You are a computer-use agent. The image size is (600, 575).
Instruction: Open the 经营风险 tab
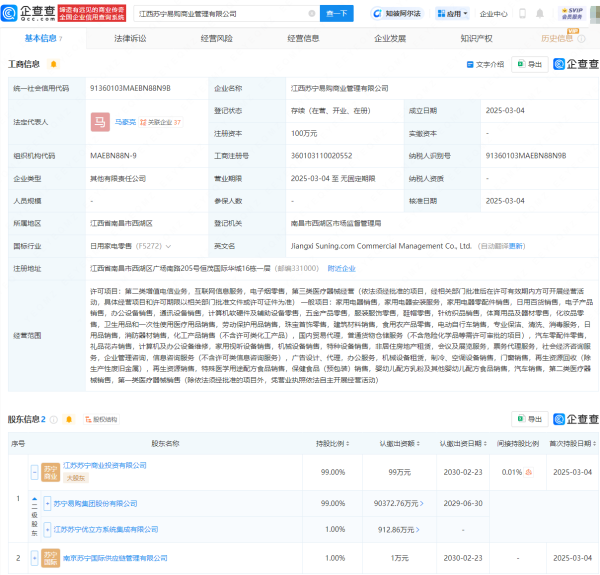click(x=216, y=38)
